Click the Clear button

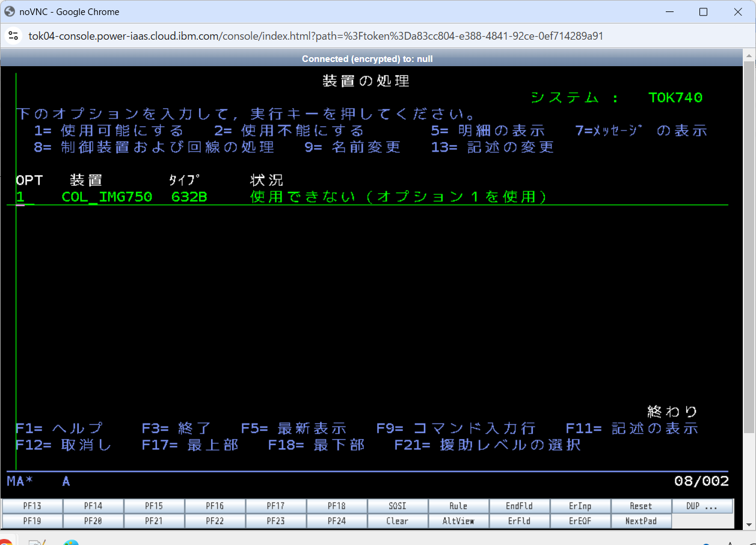pos(398,521)
